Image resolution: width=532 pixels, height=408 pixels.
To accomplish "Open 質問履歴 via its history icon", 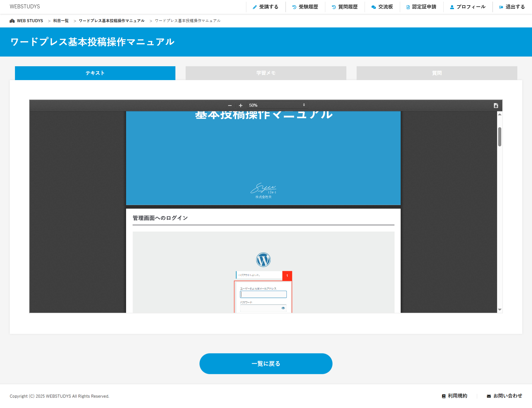I will click(x=333, y=7).
